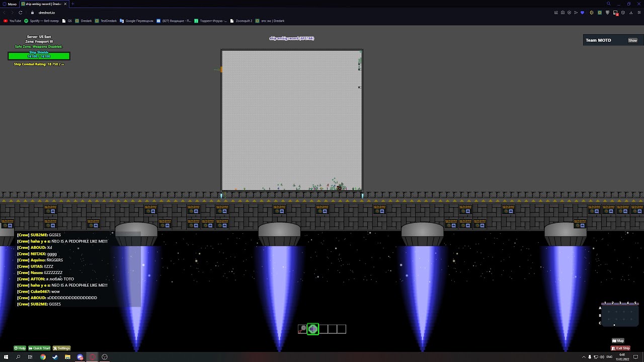Open the last Dredark bookmark in bar
Image resolution: width=644 pixels, height=362 pixels.
270,21
